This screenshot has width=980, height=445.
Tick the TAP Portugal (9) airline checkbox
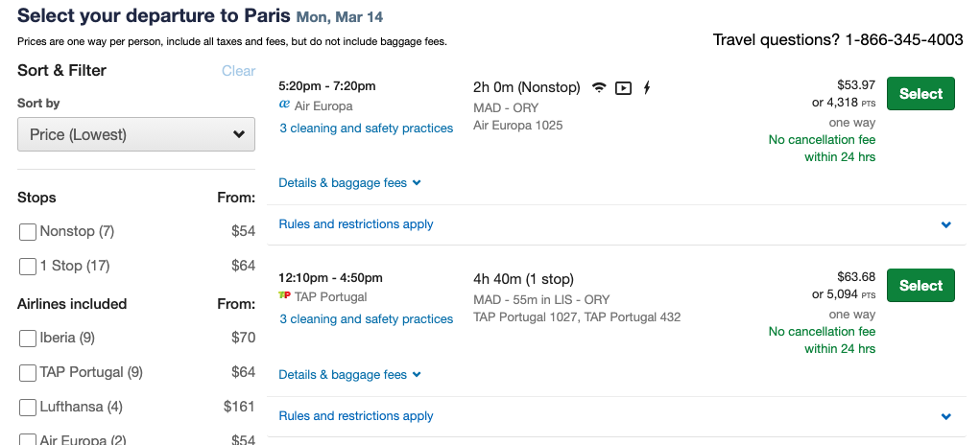click(x=28, y=373)
